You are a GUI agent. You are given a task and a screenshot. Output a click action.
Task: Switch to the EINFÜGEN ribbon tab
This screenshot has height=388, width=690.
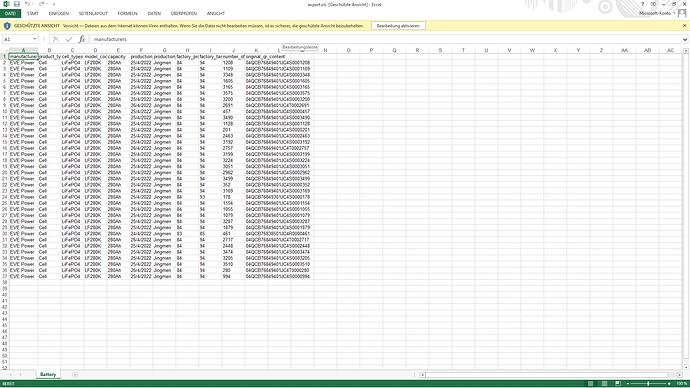click(59, 14)
